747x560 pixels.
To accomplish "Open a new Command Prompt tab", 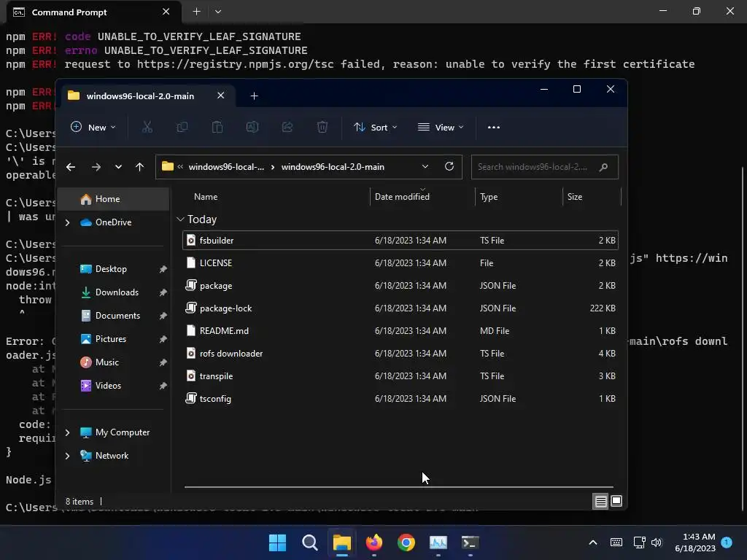I will pyautogui.click(x=196, y=12).
